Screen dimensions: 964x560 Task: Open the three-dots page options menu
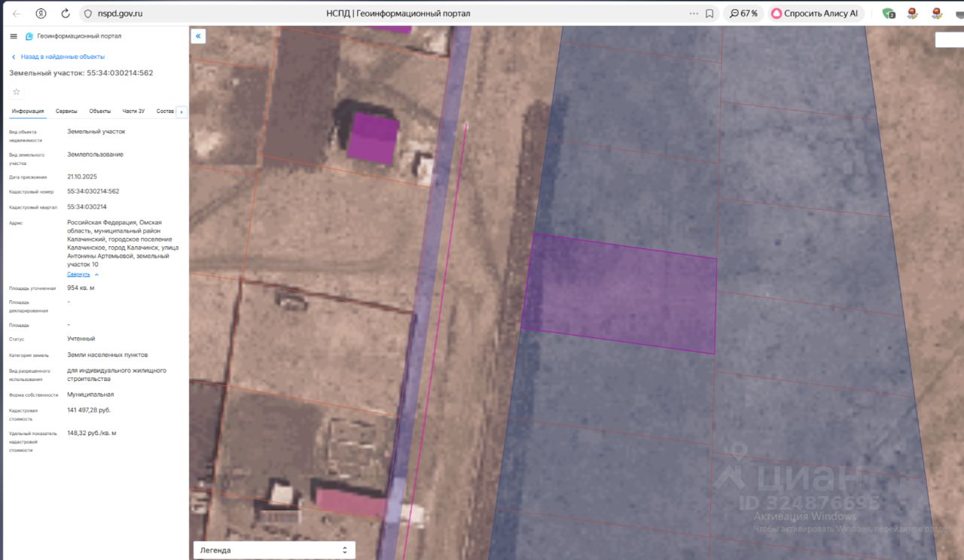tap(694, 14)
